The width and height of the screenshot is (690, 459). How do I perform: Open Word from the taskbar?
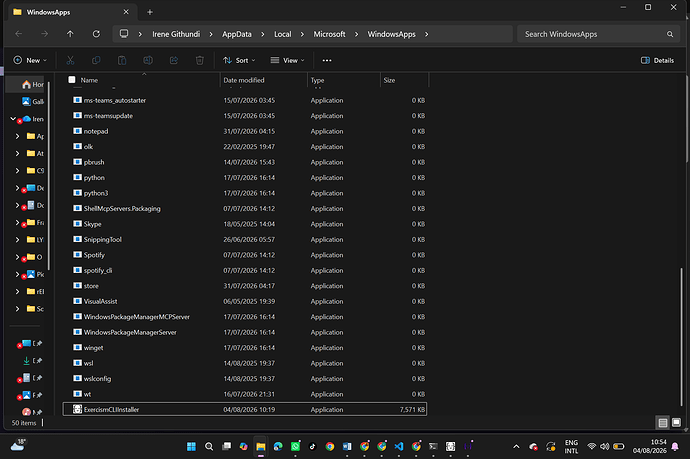pyautogui.click(x=347, y=447)
